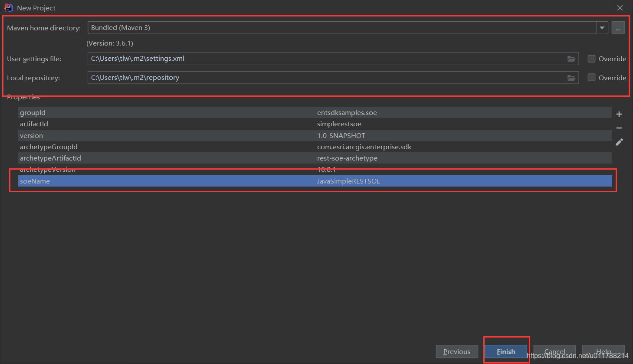Click the Cancel button
This screenshot has height=364, width=633.
click(x=554, y=351)
